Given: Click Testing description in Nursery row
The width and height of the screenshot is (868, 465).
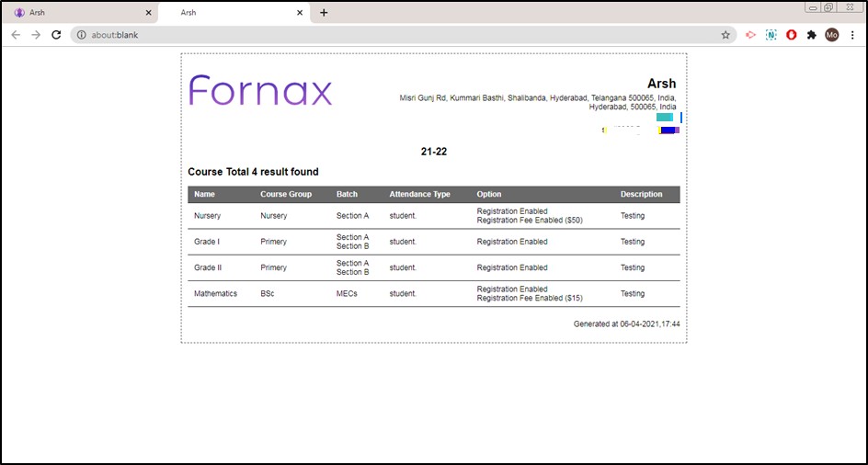Looking at the screenshot, I should 633,216.
